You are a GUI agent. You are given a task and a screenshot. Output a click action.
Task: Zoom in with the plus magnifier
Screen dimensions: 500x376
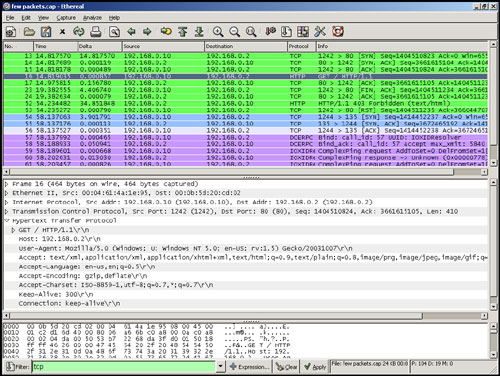(x=218, y=32)
